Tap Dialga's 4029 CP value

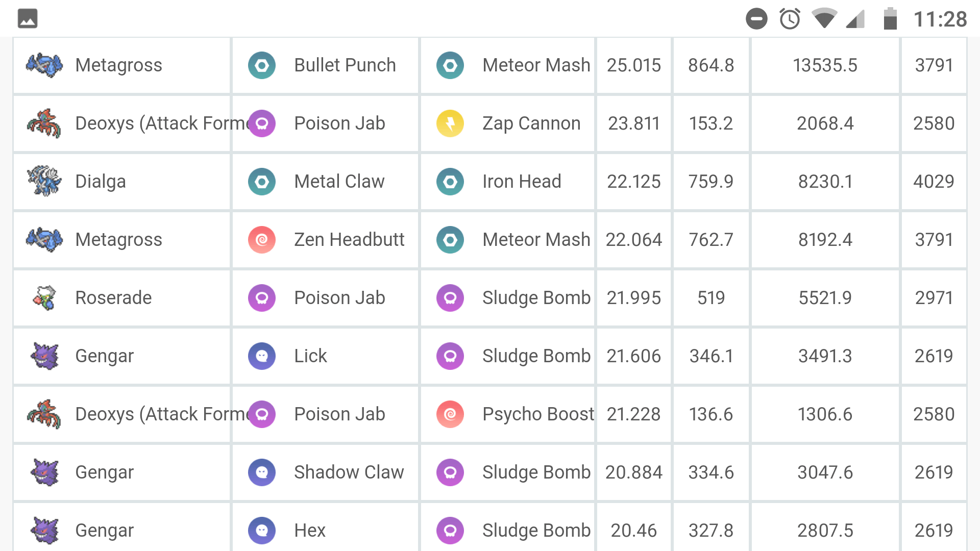click(x=934, y=182)
